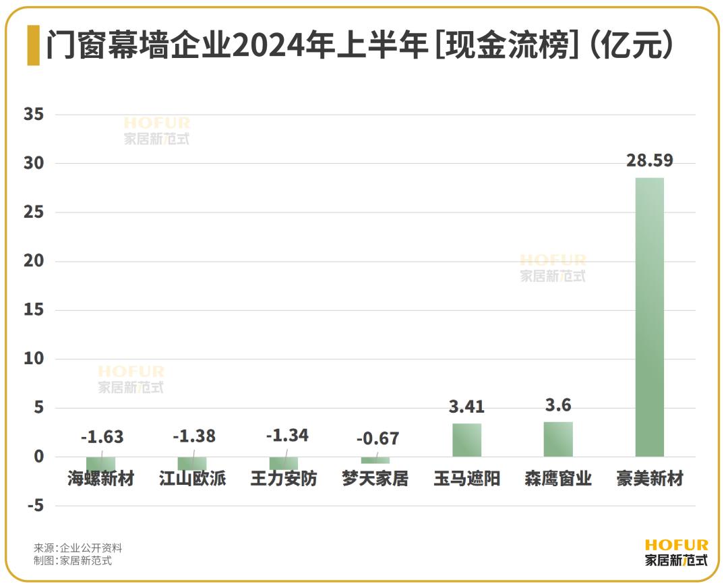Click the 玉马遮阳 axis label

[466, 478]
